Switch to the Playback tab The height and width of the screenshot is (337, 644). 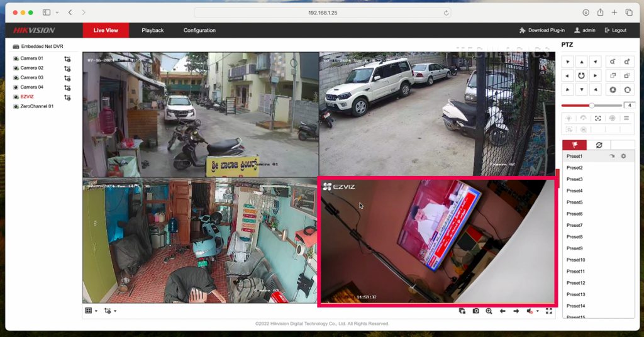click(x=152, y=30)
